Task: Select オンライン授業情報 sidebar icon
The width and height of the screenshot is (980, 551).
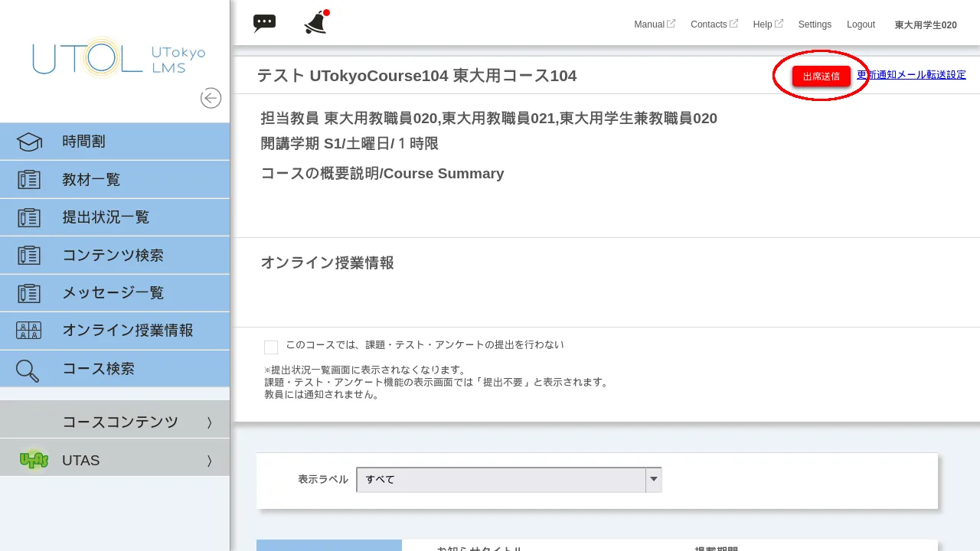Action: coord(28,331)
